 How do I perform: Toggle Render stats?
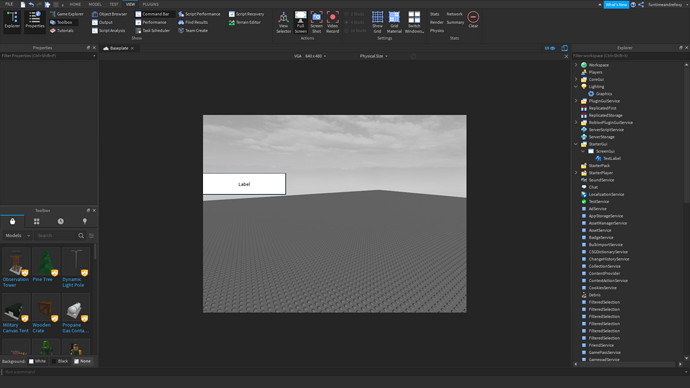click(x=437, y=22)
